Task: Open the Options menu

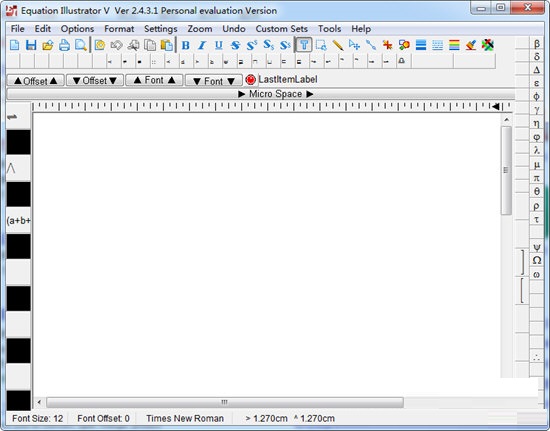Action: click(77, 29)
